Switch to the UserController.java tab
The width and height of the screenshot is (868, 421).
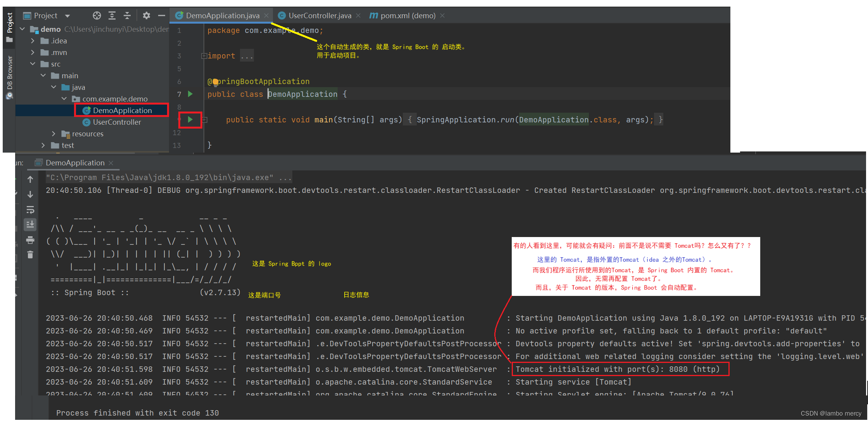pos(319,15)
